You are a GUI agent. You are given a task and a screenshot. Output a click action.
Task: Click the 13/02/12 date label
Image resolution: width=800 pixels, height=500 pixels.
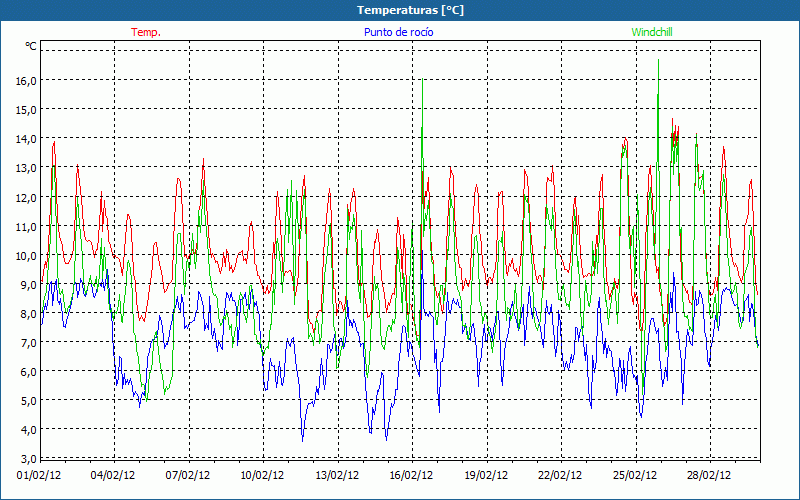(x=337, y=476)
